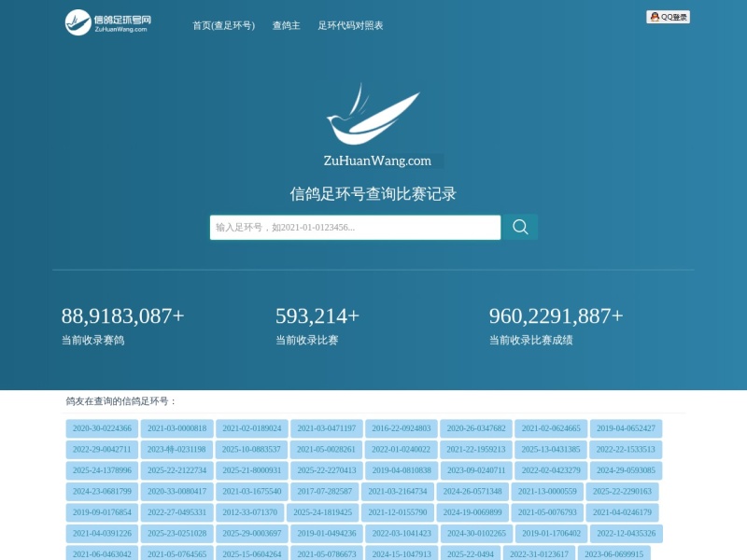
Task: Query ring 2021-22-1959213
Action: click(475, 450)
